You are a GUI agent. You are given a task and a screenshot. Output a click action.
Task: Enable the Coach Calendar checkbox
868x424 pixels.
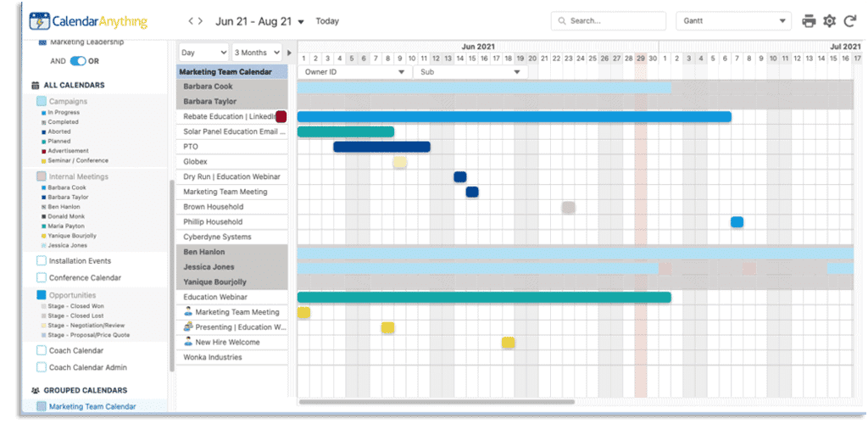(42, 350)
